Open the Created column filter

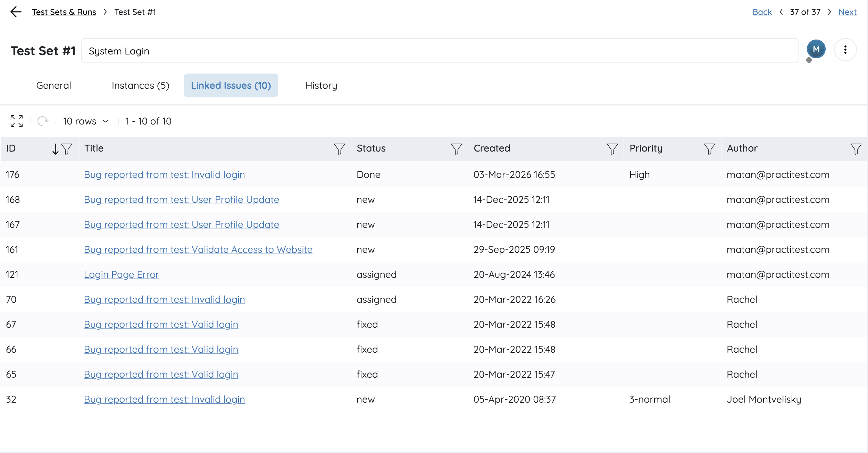point(612,149)
